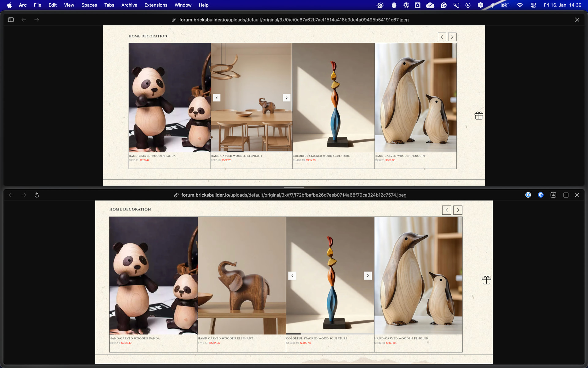Open the 1Password extension in bottom pane
Screen dimensions: 588x368
[x=528, y=195]
